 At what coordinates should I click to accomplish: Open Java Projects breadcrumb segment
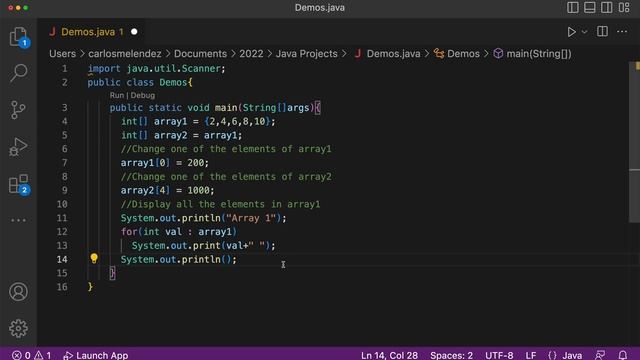click(307, 54)
